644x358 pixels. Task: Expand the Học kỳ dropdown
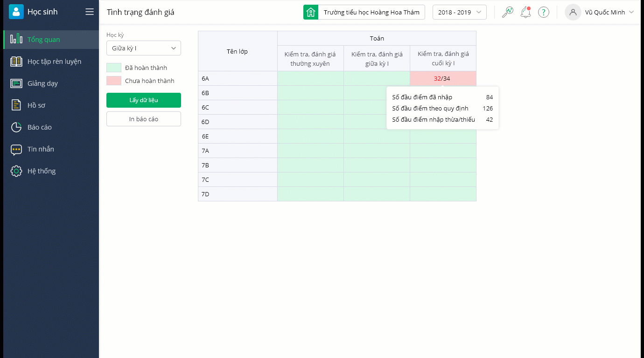click(x=144, y=48)
